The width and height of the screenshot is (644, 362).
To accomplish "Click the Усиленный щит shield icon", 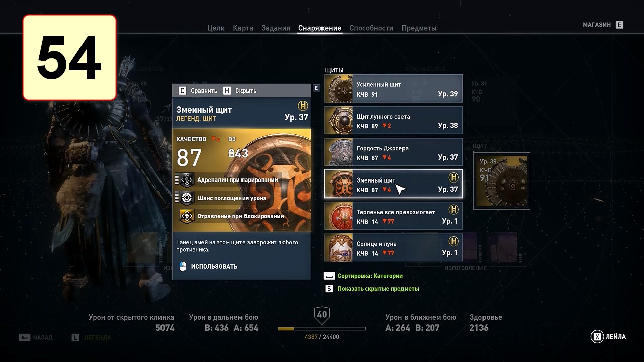I will pyautogui.click(x=339, y=88).
